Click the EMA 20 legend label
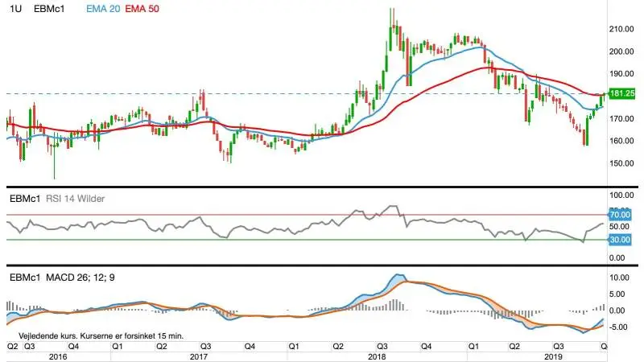Screen dimensions: 644x362 (x=103, y=9)
